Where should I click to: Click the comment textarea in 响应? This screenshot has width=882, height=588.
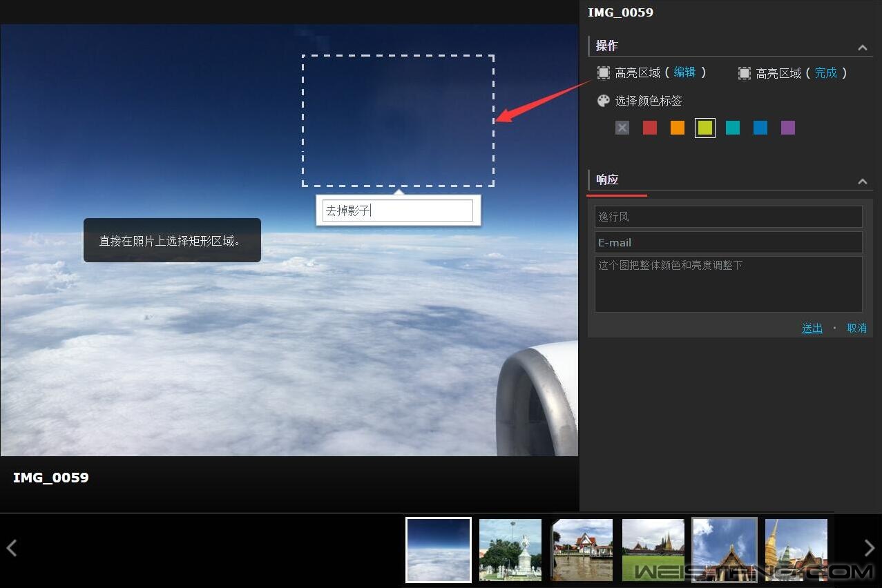coord(729,284)
